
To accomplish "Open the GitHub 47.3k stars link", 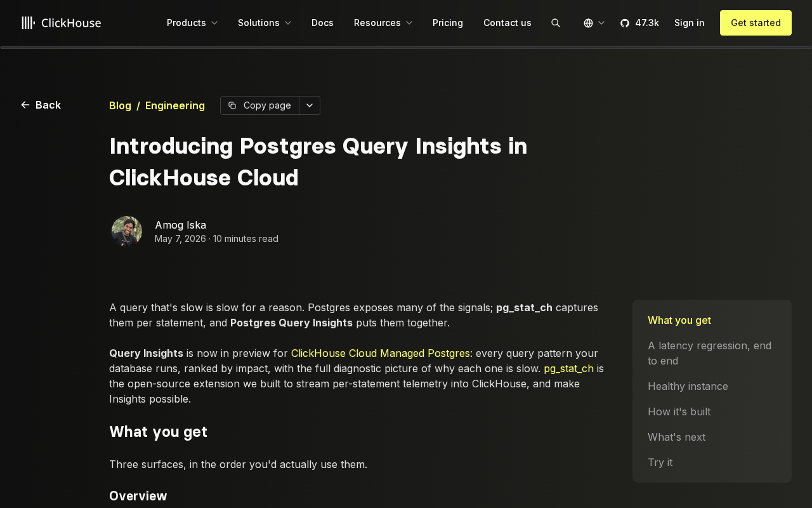I will click(639, 23).
